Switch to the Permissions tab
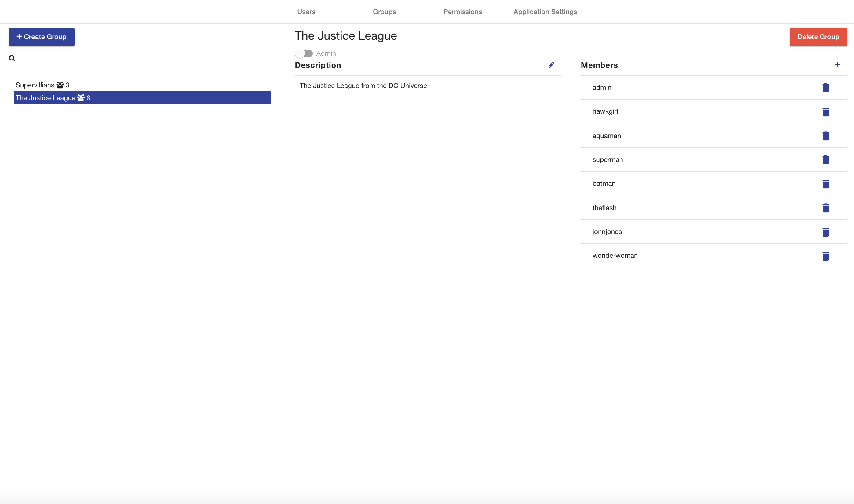The width and height of the screenshot is (854, 504). (x=462, y=12)
